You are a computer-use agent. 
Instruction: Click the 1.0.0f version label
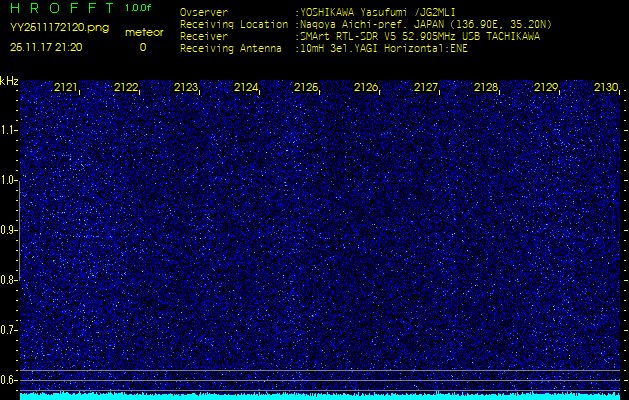(x=139, y=8)
